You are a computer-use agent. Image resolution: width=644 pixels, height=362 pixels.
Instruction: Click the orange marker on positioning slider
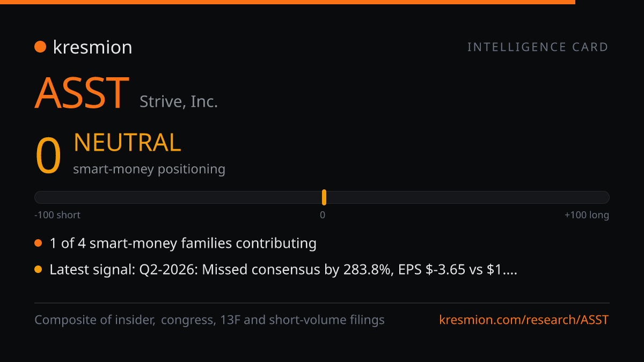click(x=324, y=197)
